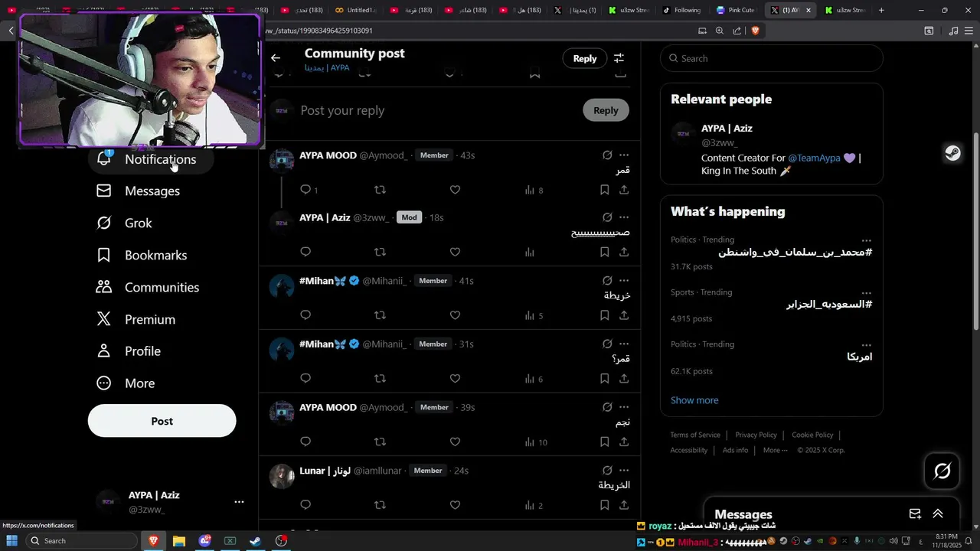Like the #Mihan 41s post
Viewport: 980px width, 551px height.
point(455,315)
